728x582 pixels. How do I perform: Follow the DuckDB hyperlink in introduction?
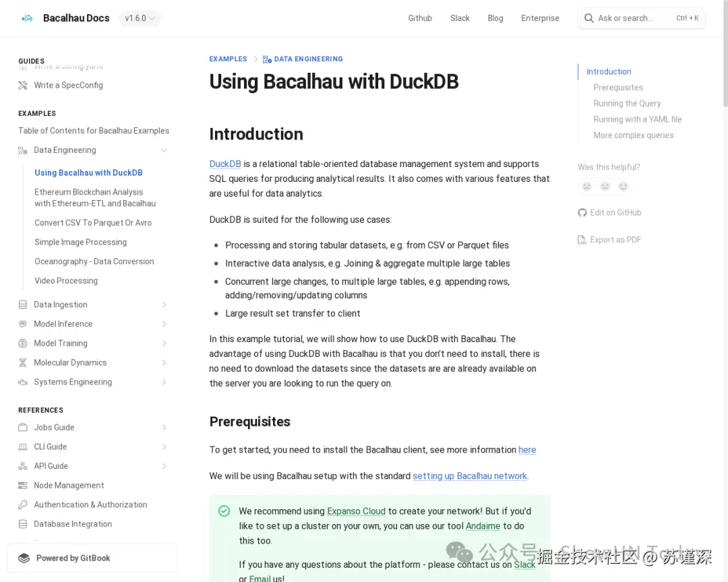(x=225, y=164)
